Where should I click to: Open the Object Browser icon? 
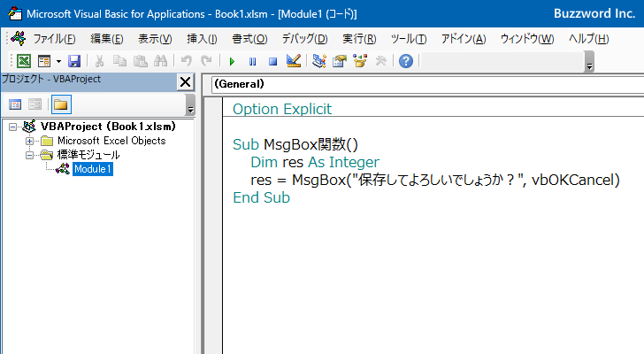360,61
